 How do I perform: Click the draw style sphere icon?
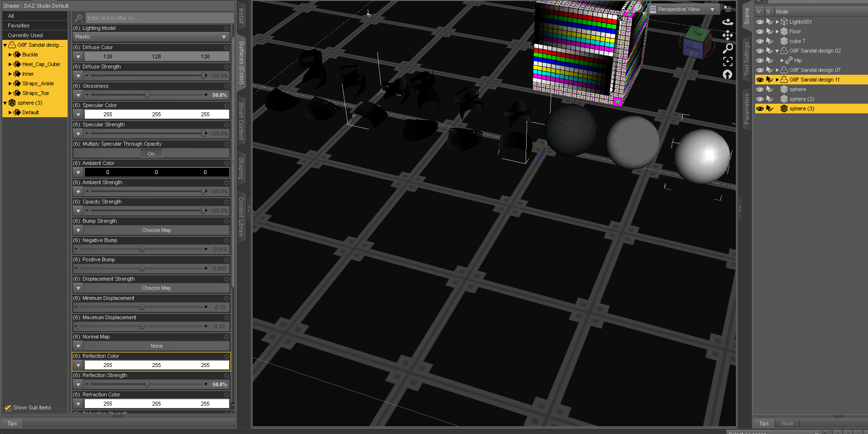[638, 7]
